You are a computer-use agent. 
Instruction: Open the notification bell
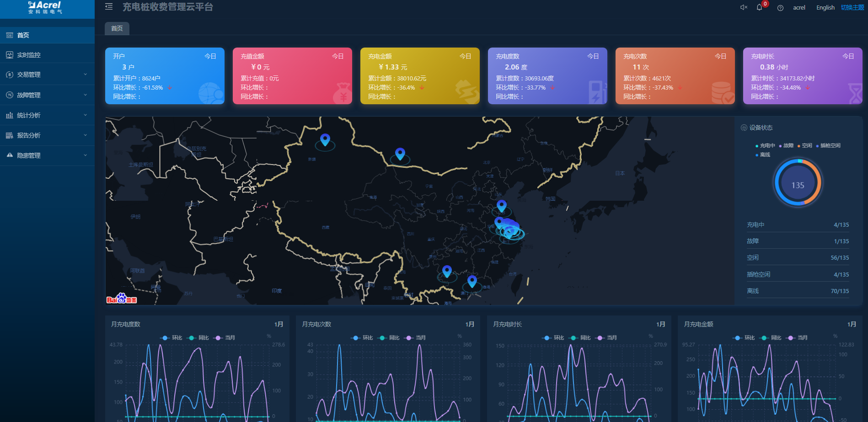click(x=759, y=7)
